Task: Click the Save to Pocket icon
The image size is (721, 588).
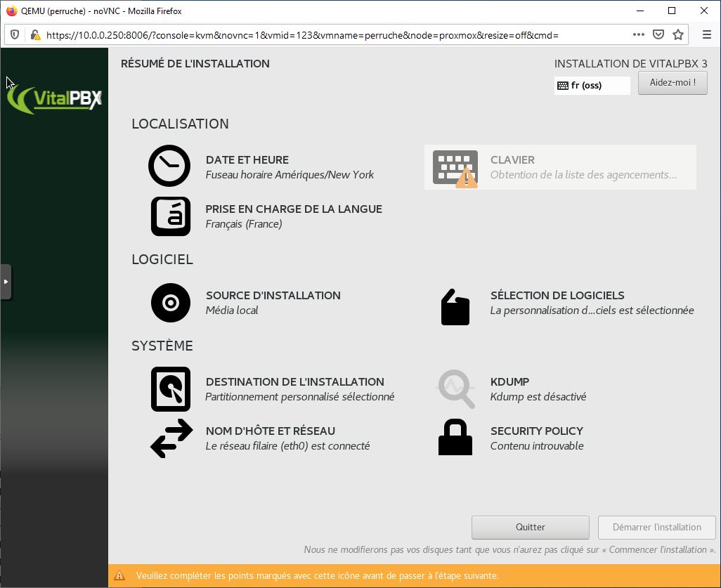Action: 658,34
